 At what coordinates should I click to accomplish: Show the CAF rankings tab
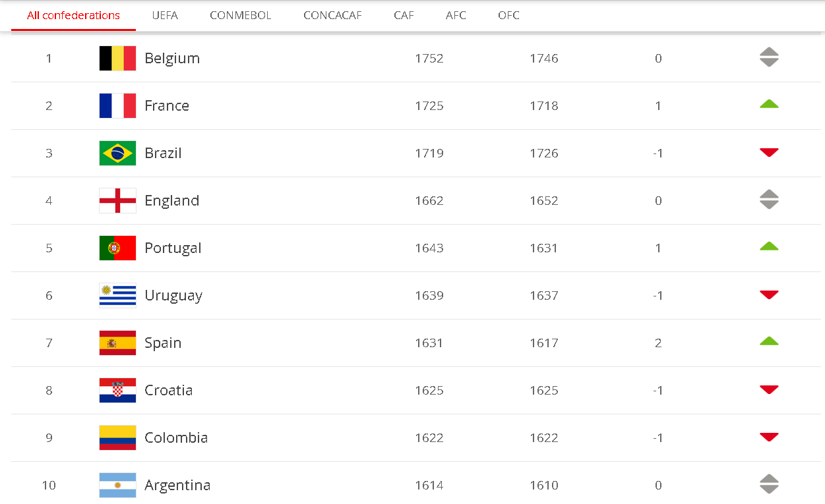tap(404, 15)
